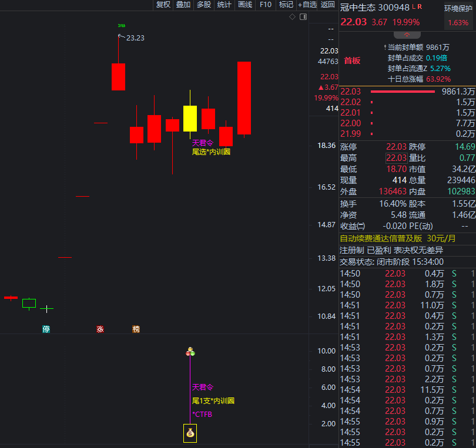The width and height of the screenshot is (476, 448).
Task: Click the diamond icon above the price axis
Action: 293,17
